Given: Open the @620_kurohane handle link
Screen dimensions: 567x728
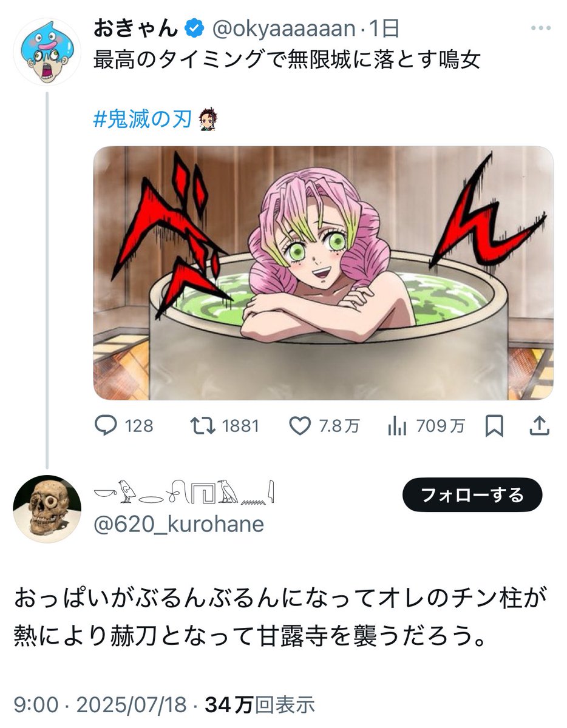Looking at the screenshot, I should tap(178, 523).
